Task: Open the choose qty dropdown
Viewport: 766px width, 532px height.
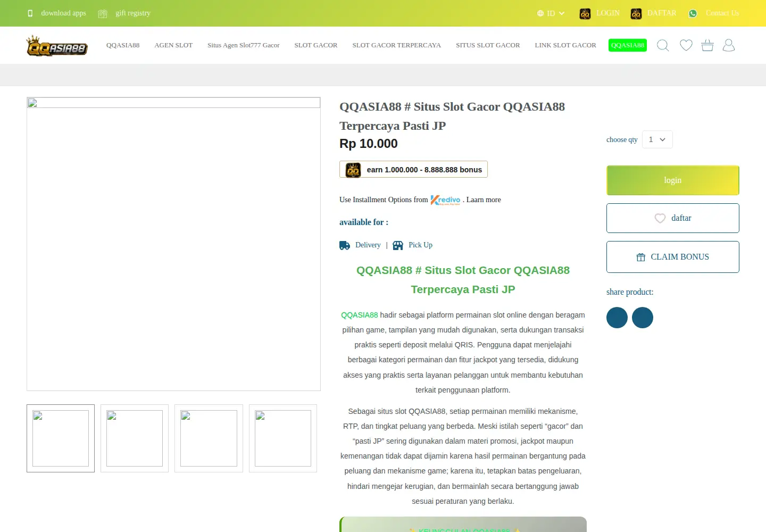Action: point(657,139)
